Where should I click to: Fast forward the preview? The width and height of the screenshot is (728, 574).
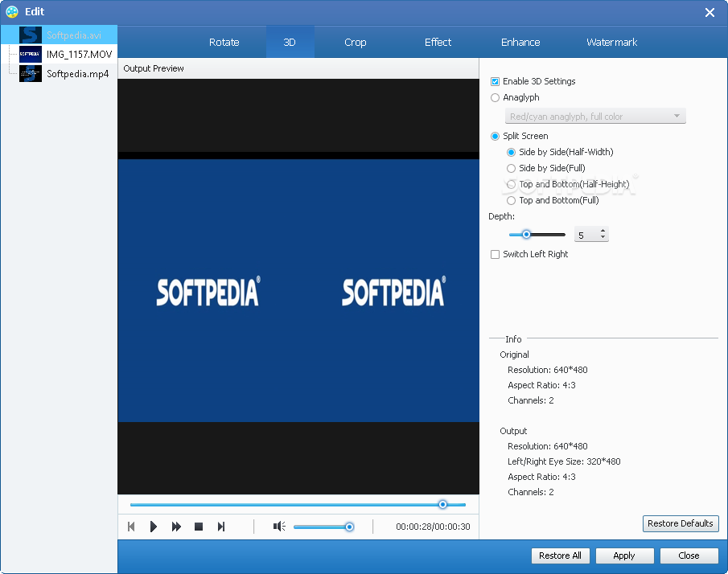click(176, 527)
